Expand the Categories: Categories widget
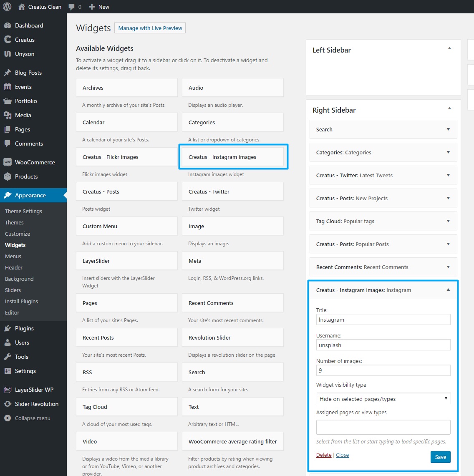 [448, 152]
